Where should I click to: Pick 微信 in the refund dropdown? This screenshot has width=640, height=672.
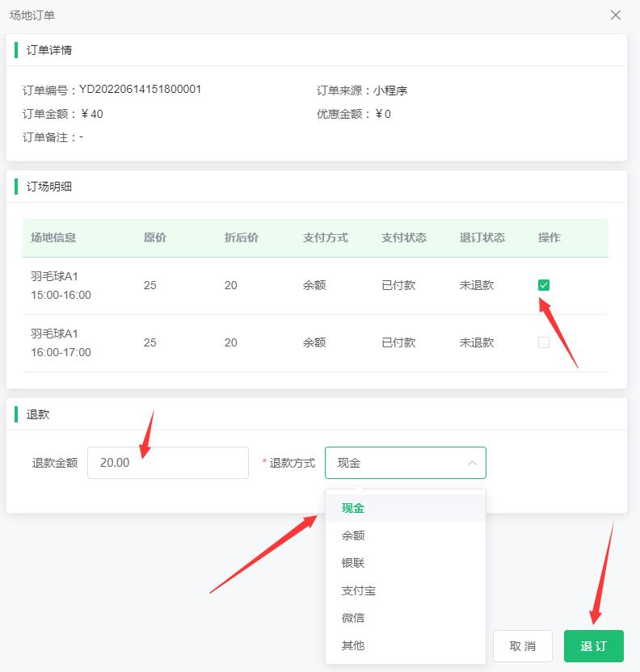pyautogui.click(x=353, y=618)
